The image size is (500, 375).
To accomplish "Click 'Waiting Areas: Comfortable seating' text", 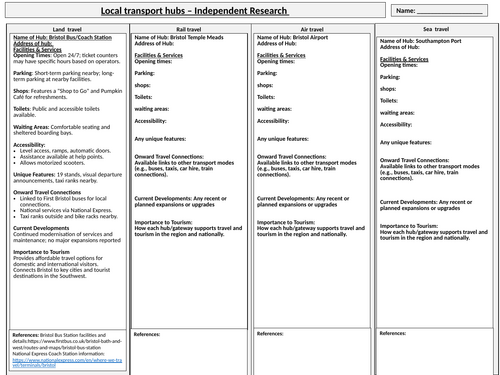I will pyautogui.click(x=62, y=130).
